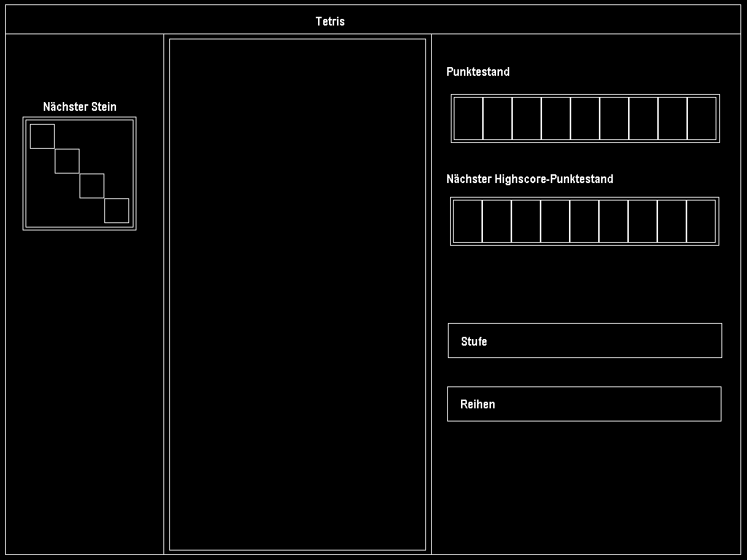Image resolution: width=747 pixels, height=560 pixels.
Task: Click the center of the Tetris playing field
Action: pyautogui.click(x=298, y=295)
